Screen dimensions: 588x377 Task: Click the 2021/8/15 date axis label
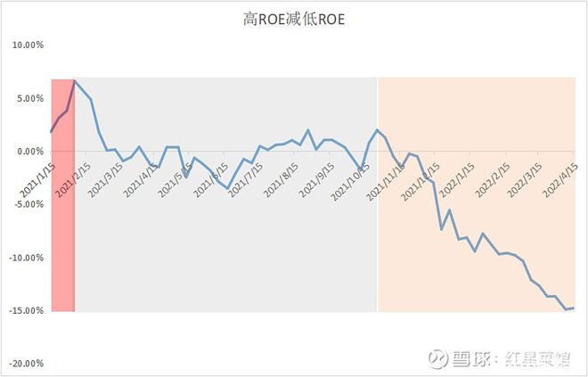[282, 180]
